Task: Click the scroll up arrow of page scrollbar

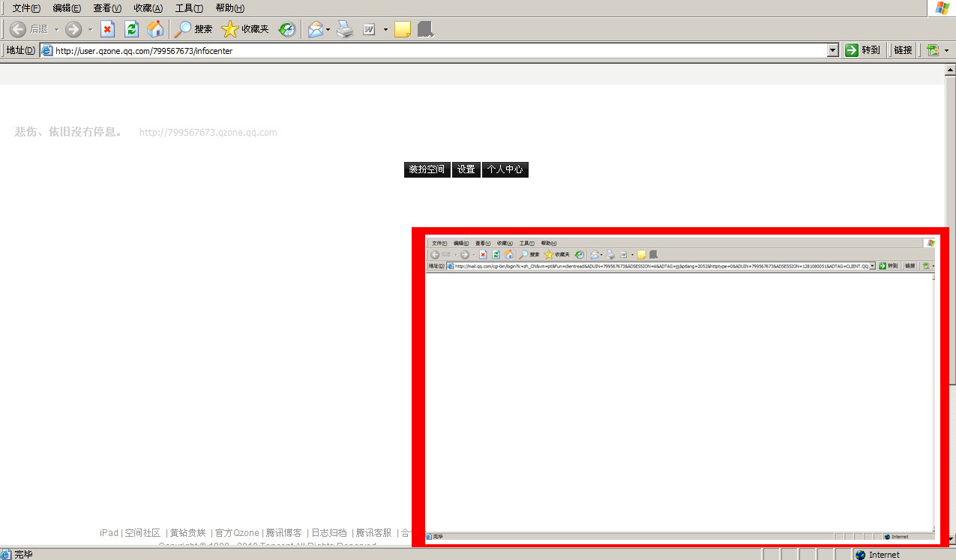Action: point(950,70)
